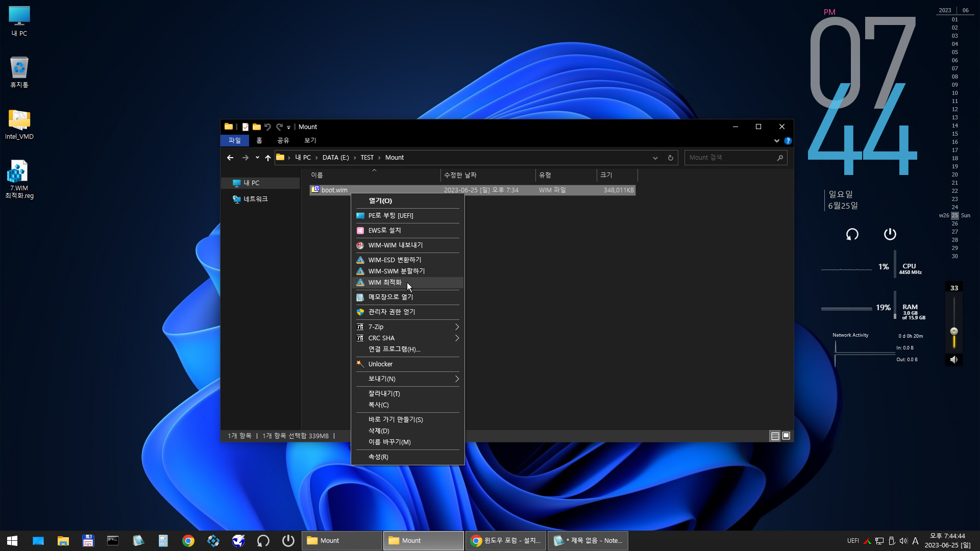This screenshot has width=980, height=551.
Task: Open the 홈 ribbon tab
Action: [x=259, y=140]
